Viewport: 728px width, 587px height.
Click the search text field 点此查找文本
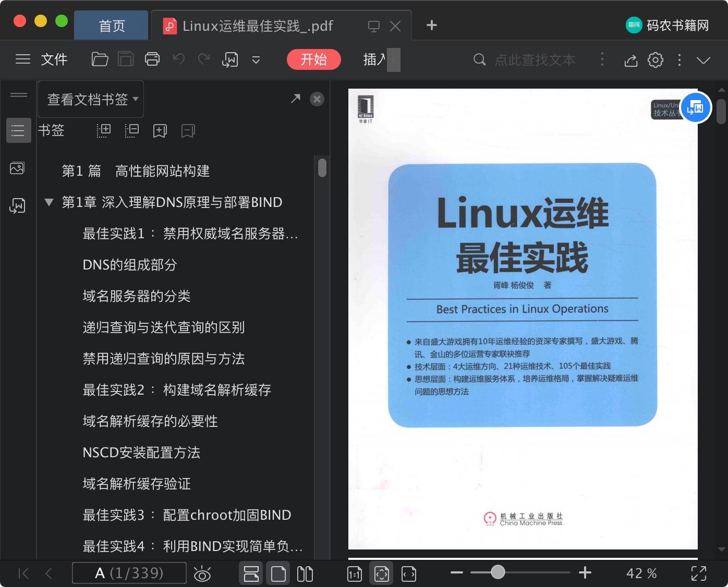point(534,59)
